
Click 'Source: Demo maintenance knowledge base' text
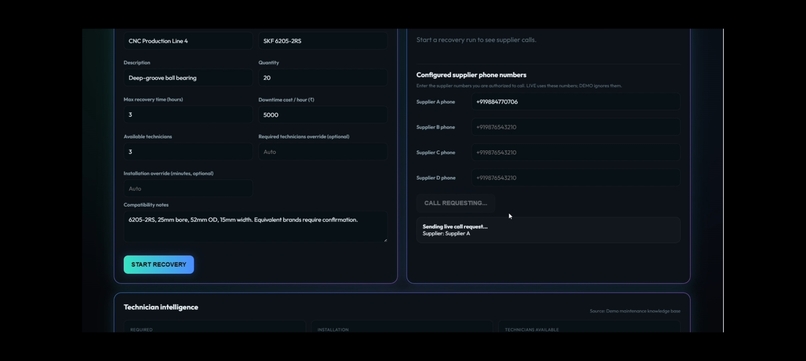(635, 311)
